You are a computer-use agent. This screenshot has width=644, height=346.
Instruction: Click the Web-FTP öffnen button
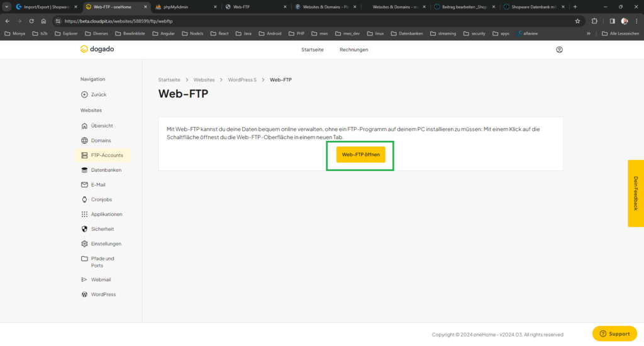[x=360, y=154]
